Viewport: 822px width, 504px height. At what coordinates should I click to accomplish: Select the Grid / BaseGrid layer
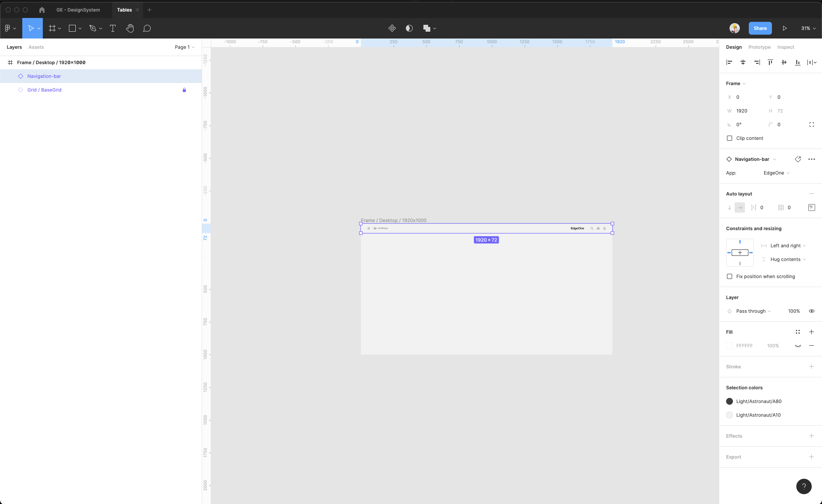click(x=45, y=90)
